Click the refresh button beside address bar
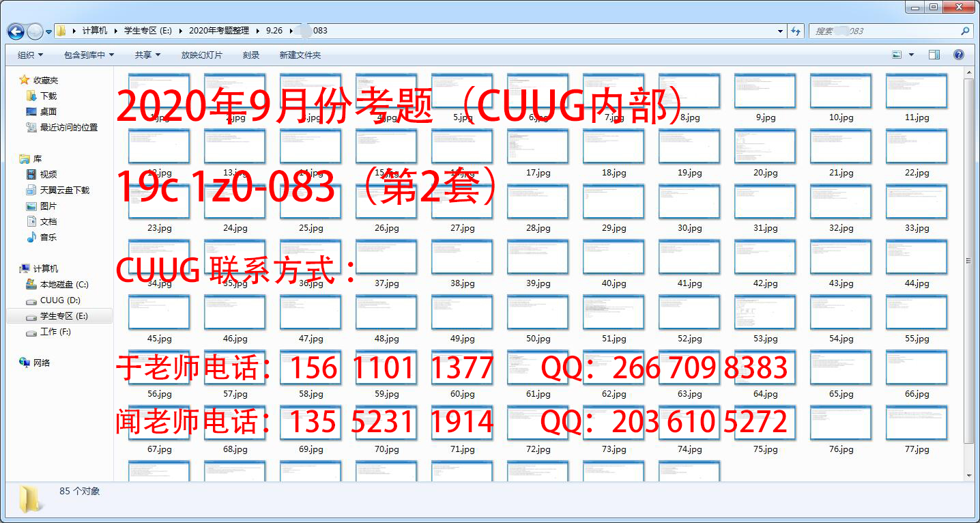This screenshot has width=980, height=523. coord(796,31)
